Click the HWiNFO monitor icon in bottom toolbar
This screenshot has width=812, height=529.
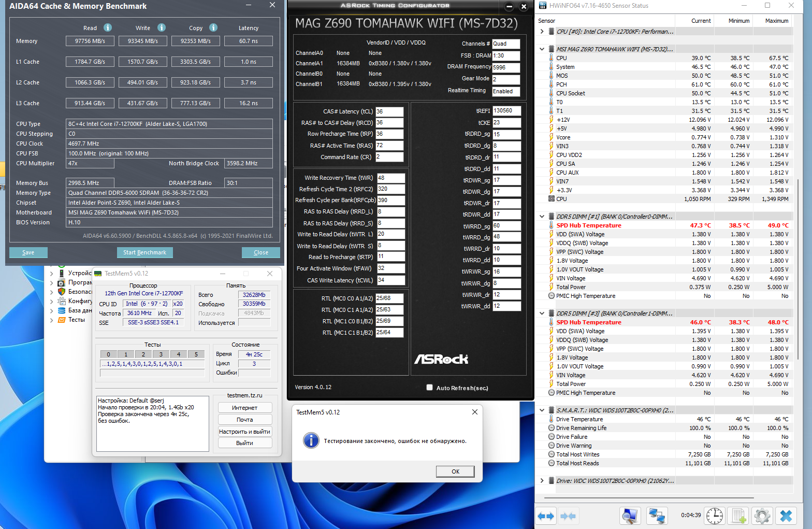tap(630, 516)
